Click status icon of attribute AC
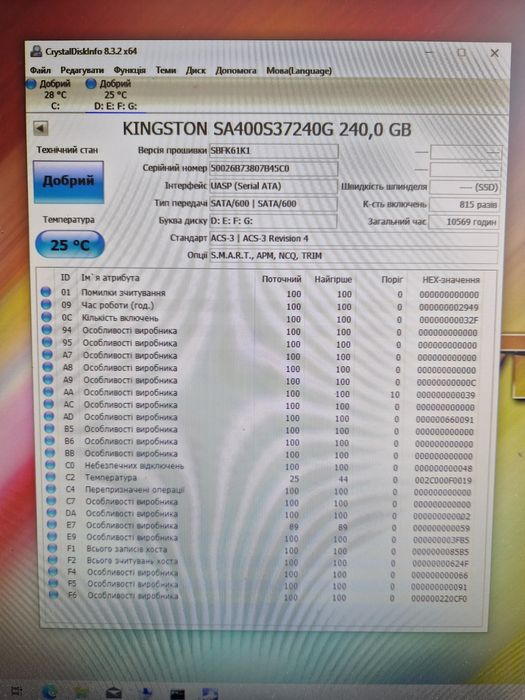 49,404
